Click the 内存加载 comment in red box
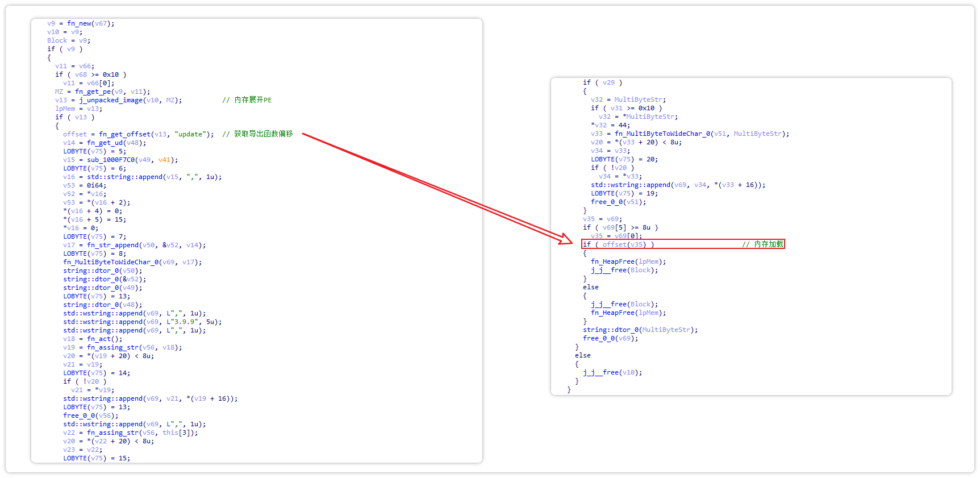Viewport: 980px width, 478px height. (x=768, y=244)
